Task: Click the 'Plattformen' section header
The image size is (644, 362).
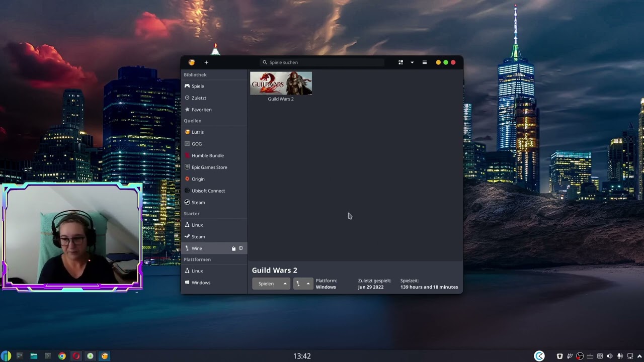Action: (x=197, y=259)
